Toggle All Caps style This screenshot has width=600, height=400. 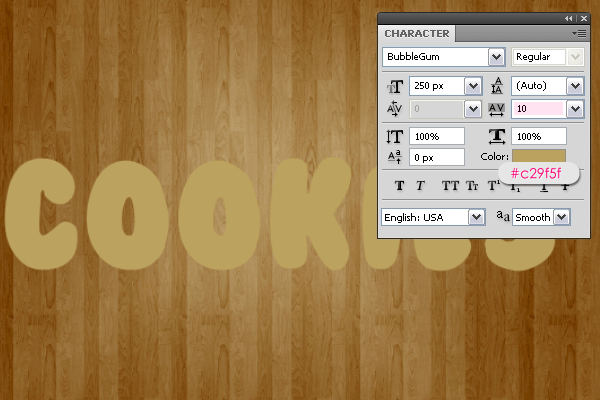450,186
